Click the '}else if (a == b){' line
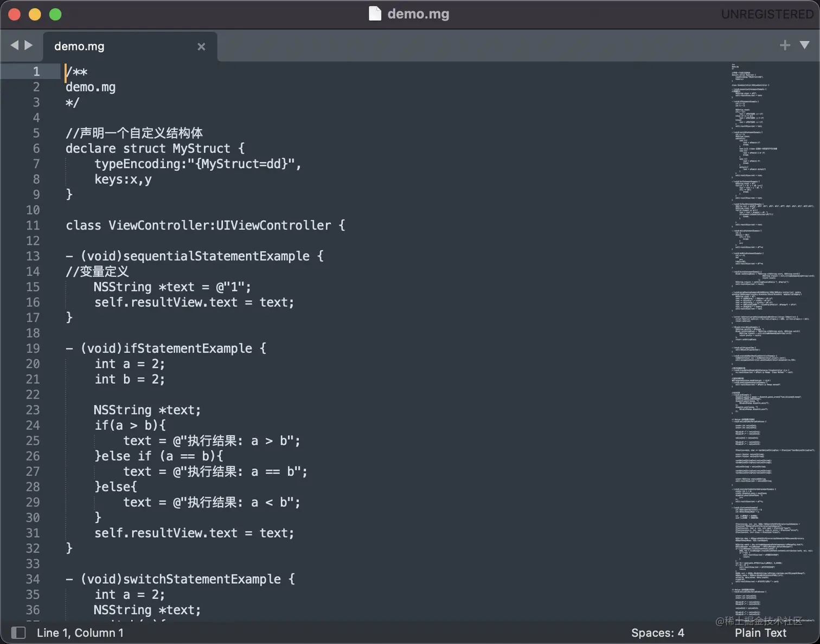This screenshot has width=820, height=644. pyautogui.click(x=159, y=456)
